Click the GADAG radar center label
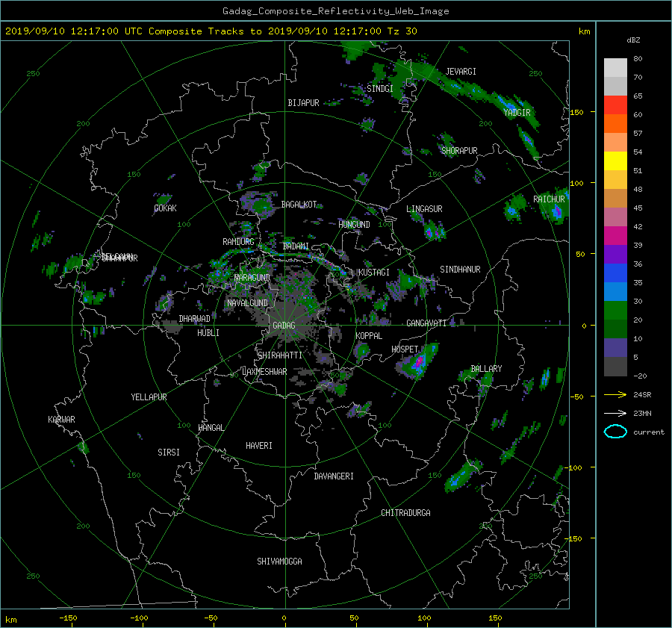 (x=284, y=326)
